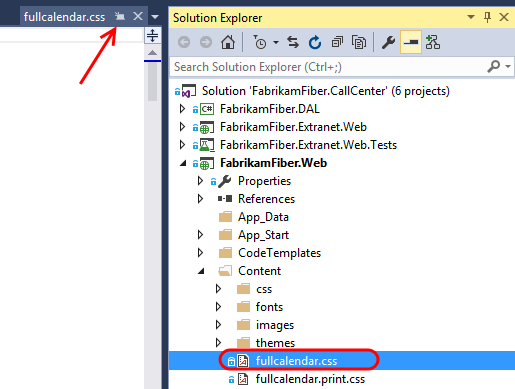The width and height of the screenshot is (515, 389).
Task: Expand the App_Start folder
Action: tap(200, 235)
